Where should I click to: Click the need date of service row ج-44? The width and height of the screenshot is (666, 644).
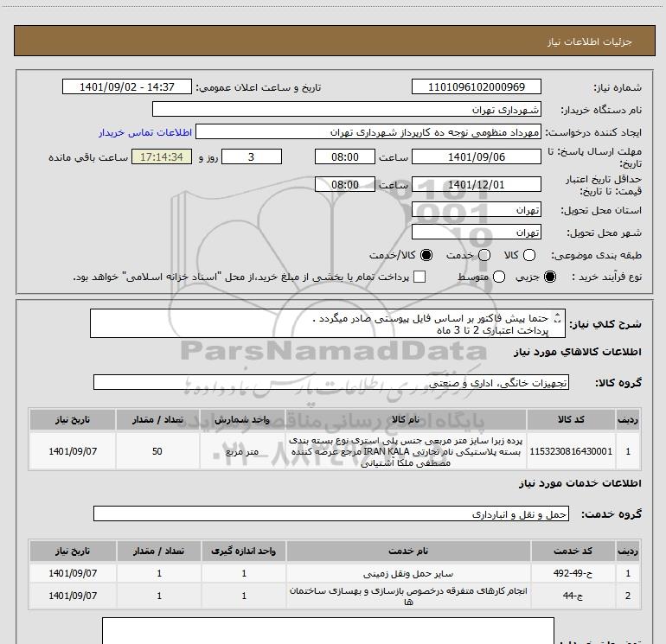[73, 596]
